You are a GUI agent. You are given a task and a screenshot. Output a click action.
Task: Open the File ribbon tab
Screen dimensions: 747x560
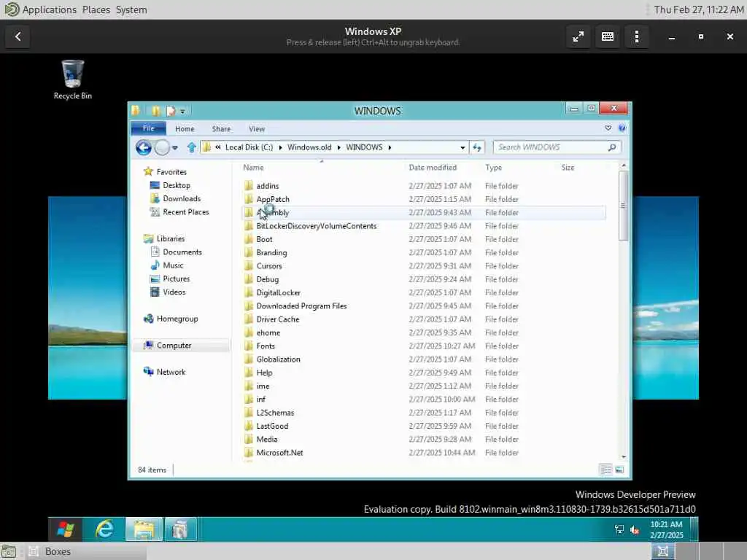click(x=149, y=128)
